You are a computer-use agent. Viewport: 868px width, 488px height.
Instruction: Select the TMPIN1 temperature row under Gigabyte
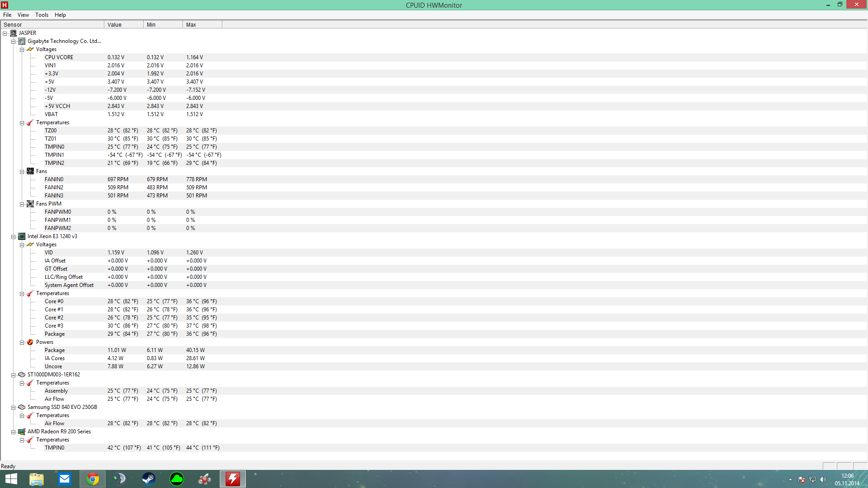tap(434, 155)
